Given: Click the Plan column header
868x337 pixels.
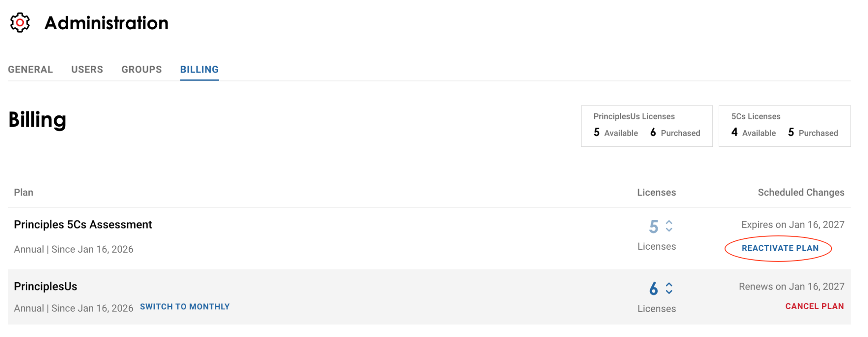Looking at the screenshot, I should 24,192.
